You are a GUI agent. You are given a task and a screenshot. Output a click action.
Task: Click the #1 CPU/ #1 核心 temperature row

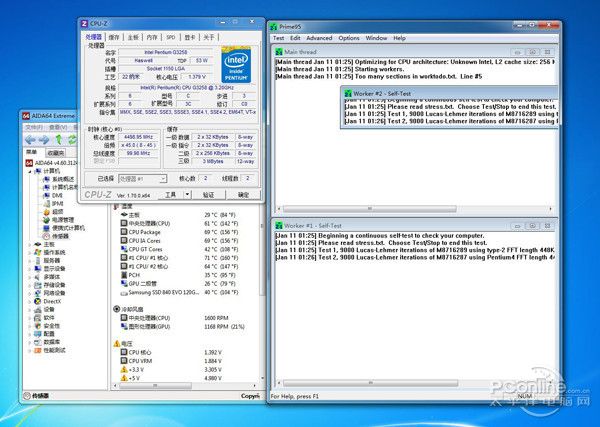(179, 258)
